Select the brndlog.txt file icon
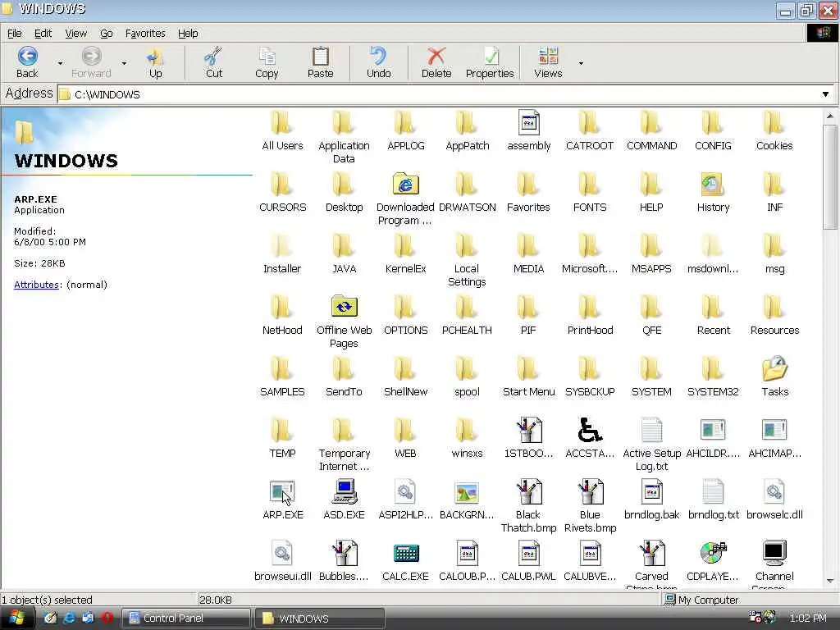The image size is (840, 630). click(713, 492)
